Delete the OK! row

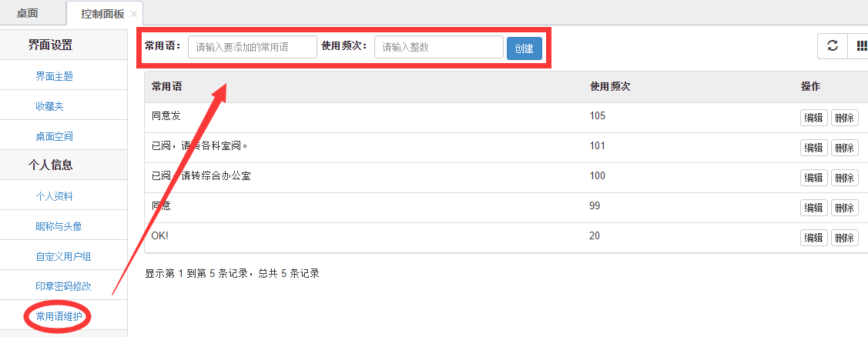(844, 238)
